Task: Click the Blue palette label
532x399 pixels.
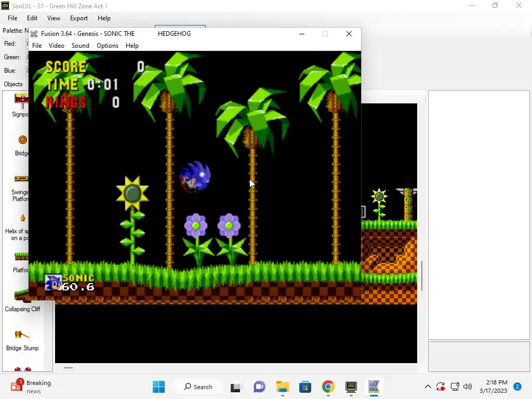Action: pos(10,71)
